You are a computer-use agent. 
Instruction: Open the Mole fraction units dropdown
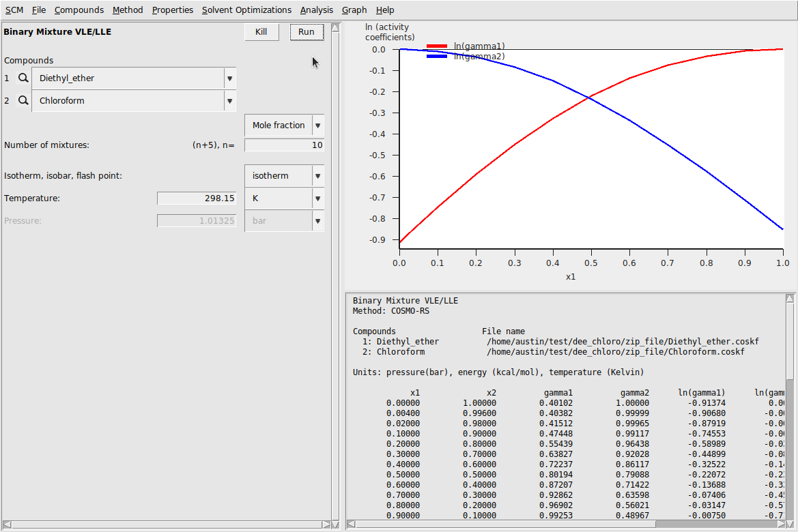pyautogui.click(x=285, y=125)
